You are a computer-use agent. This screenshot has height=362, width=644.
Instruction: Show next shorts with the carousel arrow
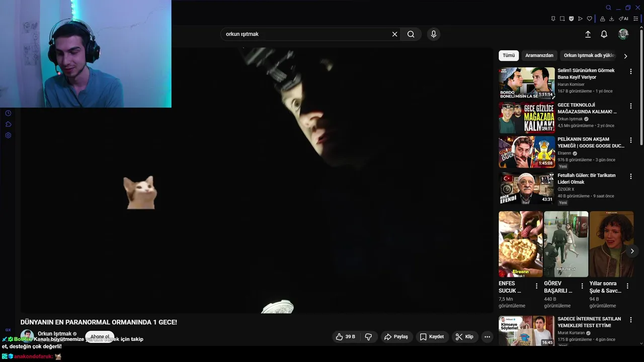(x=632, y=251)
